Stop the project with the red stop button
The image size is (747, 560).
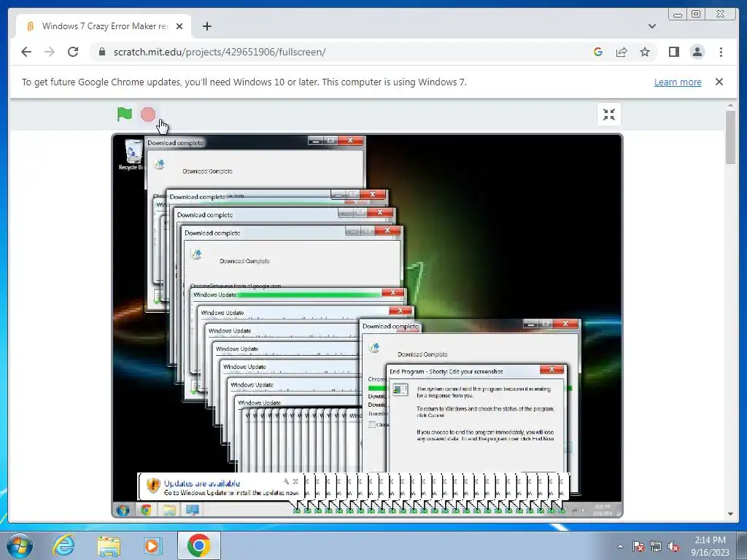[x=148, y=114]
